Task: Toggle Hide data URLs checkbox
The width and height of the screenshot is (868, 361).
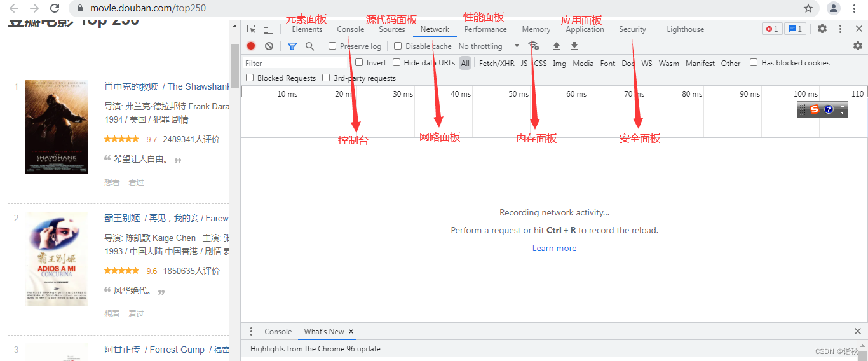Action: pos(397,62)
